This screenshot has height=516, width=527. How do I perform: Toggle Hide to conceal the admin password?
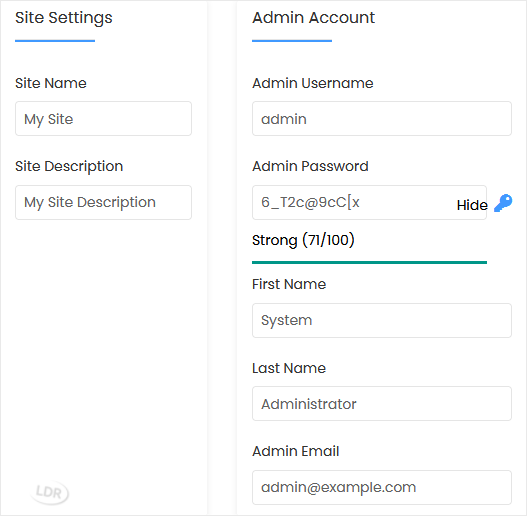click(x=472, y=205)
